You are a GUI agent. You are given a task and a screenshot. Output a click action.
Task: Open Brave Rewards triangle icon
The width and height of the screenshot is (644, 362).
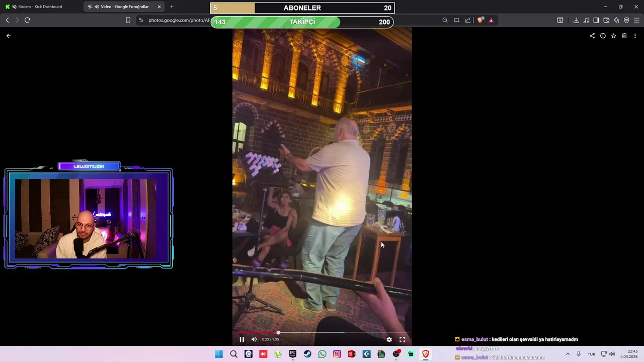491,20
